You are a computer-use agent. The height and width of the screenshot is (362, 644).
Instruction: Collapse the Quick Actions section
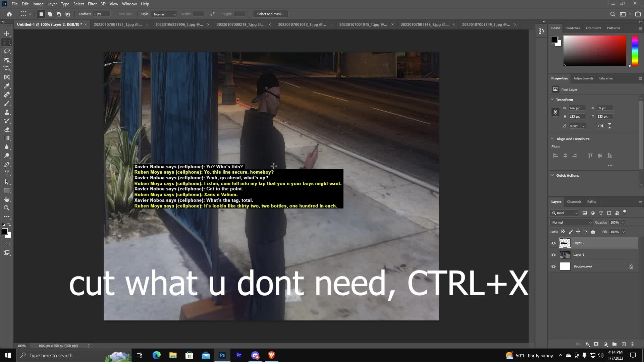(552, 175)
